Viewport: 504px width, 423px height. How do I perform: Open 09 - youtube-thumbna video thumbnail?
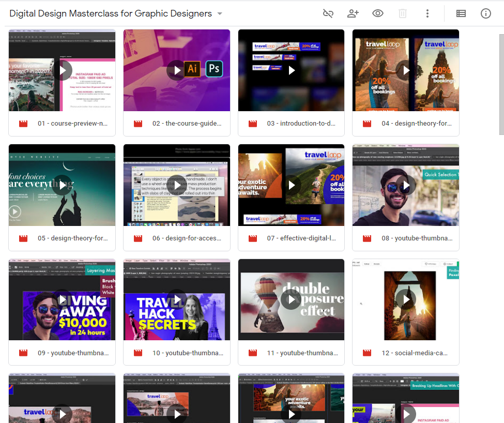(62, 299)
